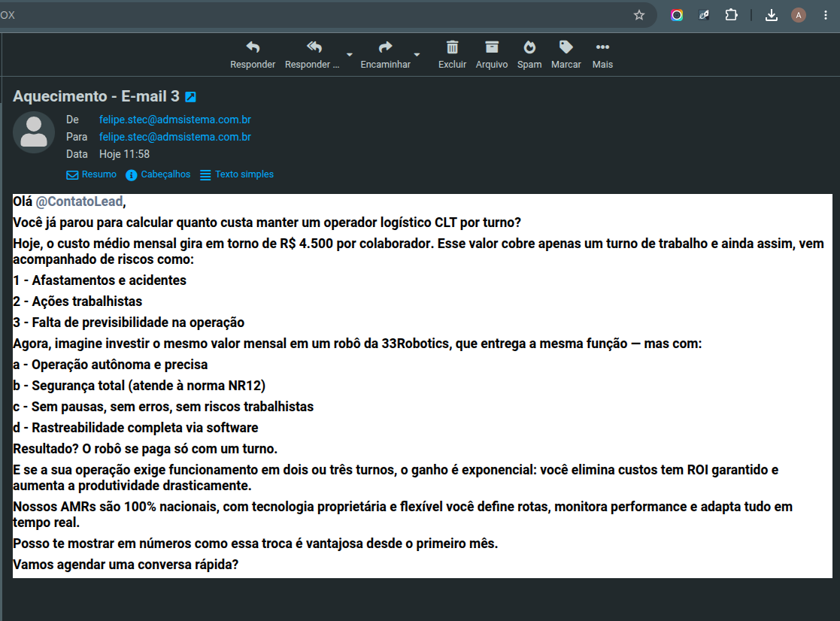This screenshot has width=840, height=621.
Task: Delete the message with Excluir
Action: [x=452, y=55]
